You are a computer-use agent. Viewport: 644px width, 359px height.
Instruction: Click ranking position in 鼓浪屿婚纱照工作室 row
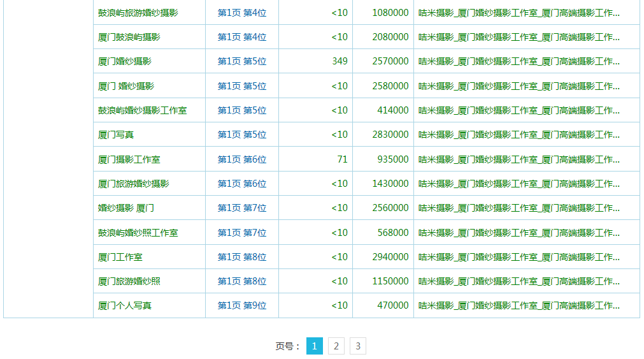click(x=241, y=233)
